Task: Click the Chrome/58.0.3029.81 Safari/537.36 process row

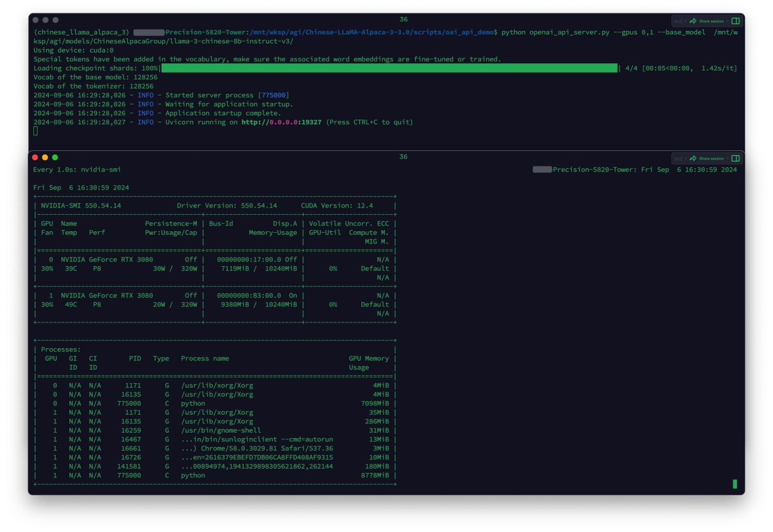Action: click(215, 449)
